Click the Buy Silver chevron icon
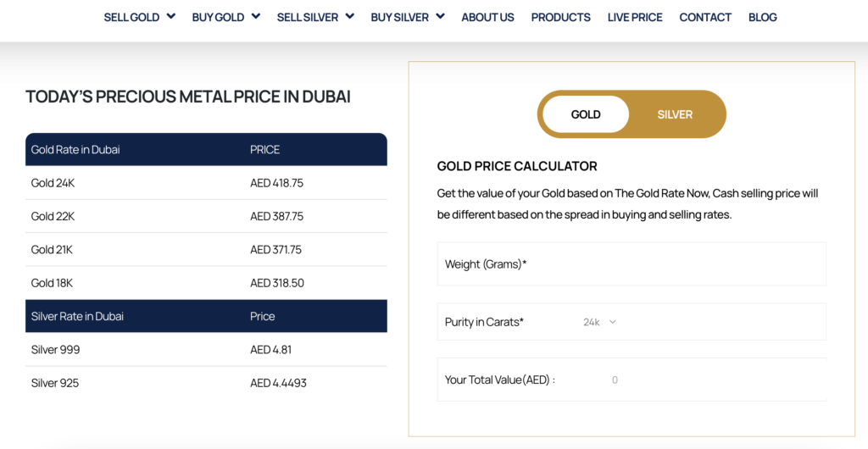Viewport: 868px width, 449px height. coord(440,16)
